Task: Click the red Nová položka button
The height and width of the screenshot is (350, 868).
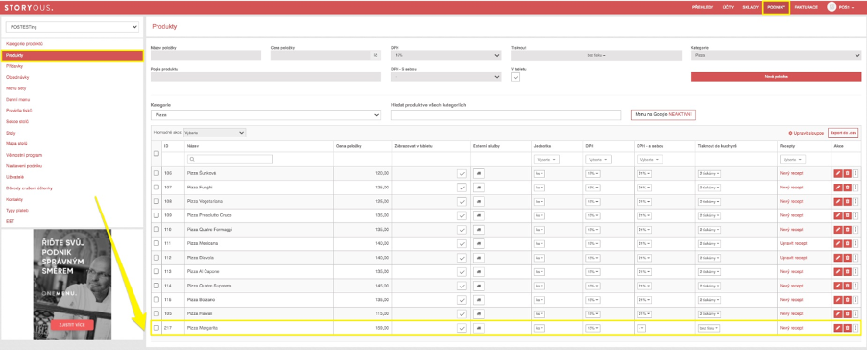Action: tap(776, 77)
